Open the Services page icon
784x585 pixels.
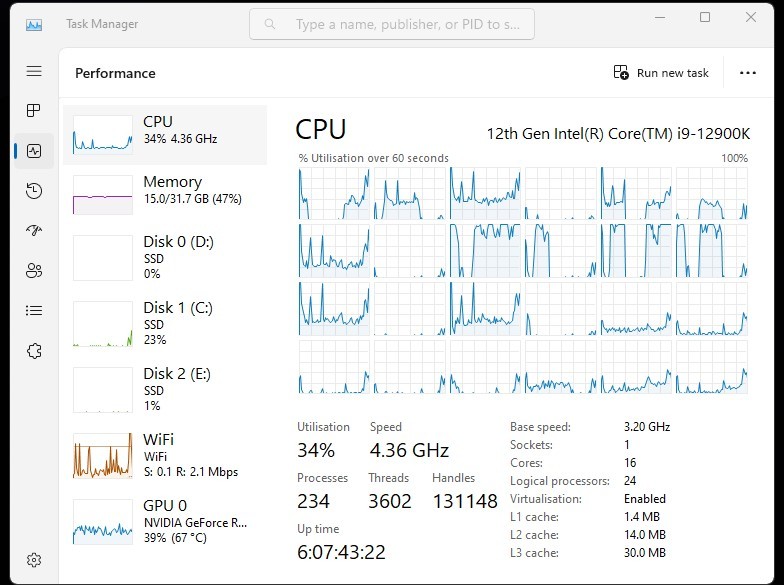click(x=34, y=351)
